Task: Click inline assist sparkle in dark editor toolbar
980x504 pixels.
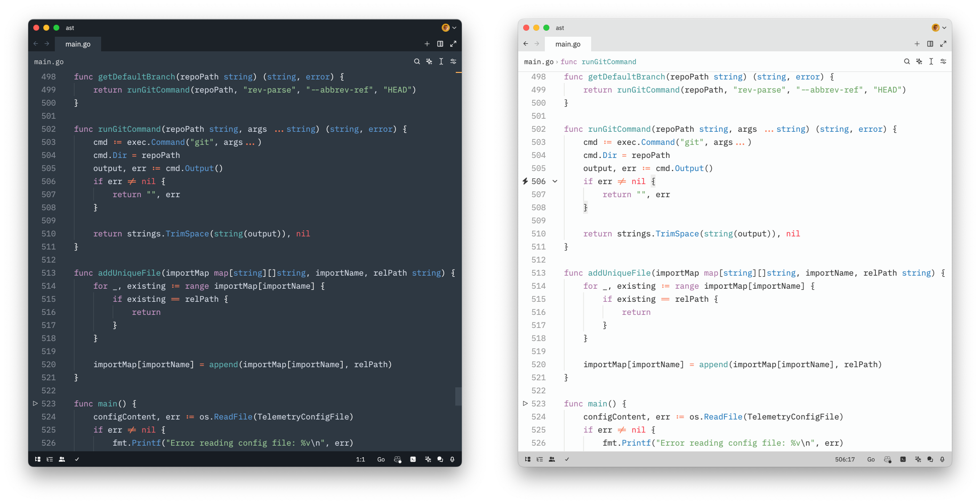Action: click(x=429, y=61)
